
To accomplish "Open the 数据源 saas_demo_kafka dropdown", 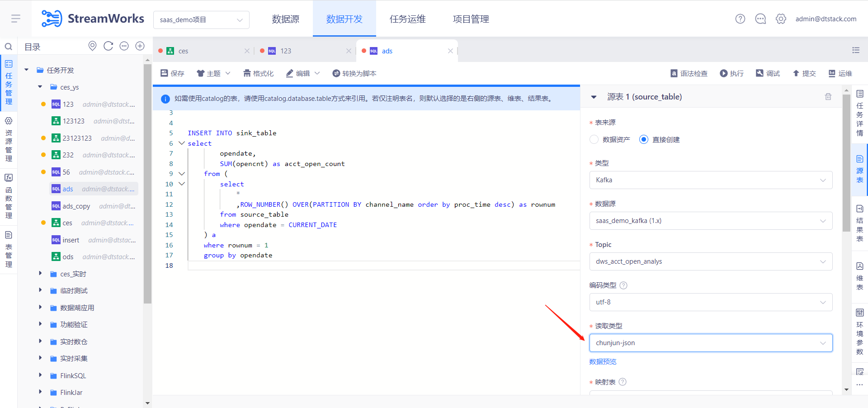I will click(x=711, y=221).
